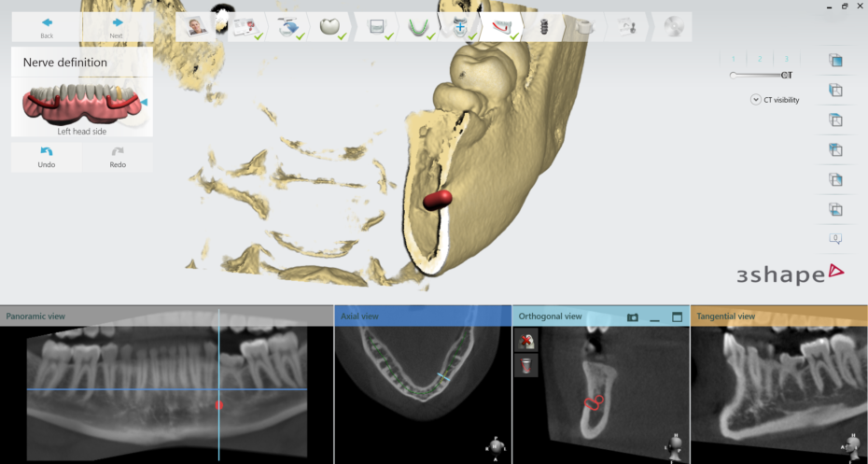This screenshot has height=464, width=868.
Task: Select CT preset 2
Action: click(760, 59)
